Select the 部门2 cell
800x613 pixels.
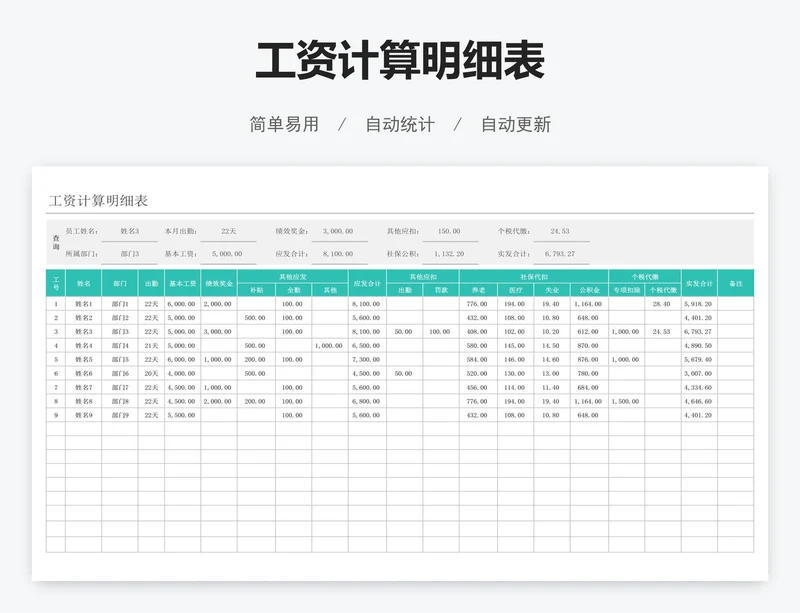[x=120, y=318]
